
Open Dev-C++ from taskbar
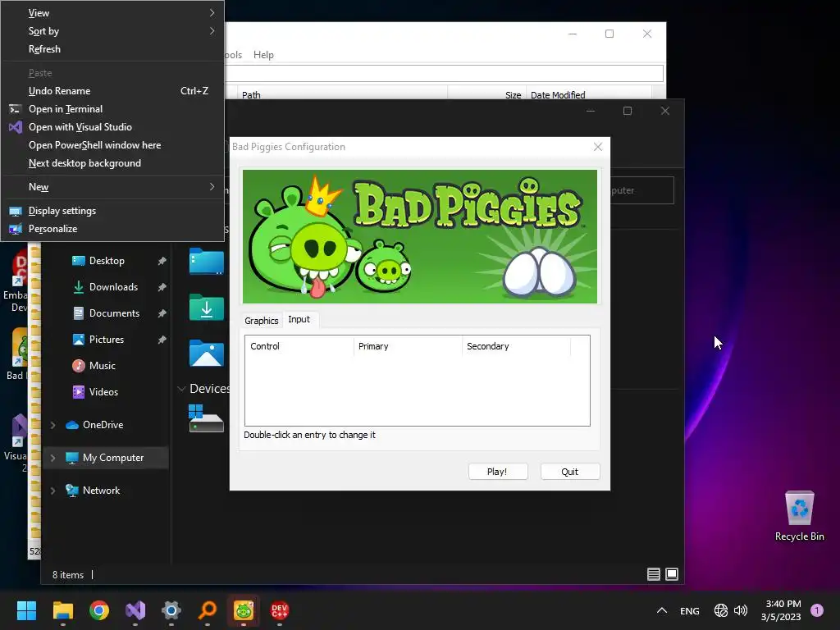coord(280,609)
